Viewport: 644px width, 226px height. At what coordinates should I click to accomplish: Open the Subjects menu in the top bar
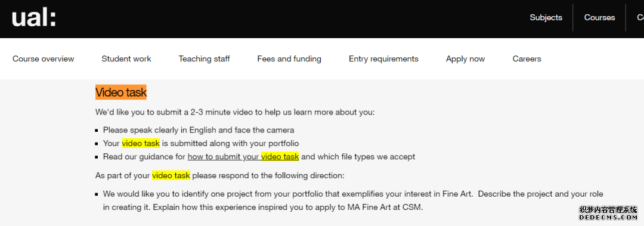[x=546, y=18]
